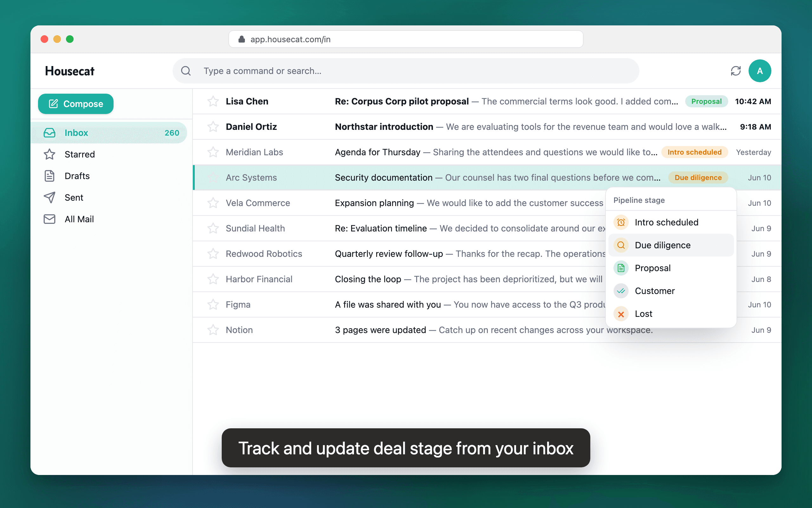Screen dimensions: 812x508
Task: Open the account avatar labeled A
Action: [760, 71]
